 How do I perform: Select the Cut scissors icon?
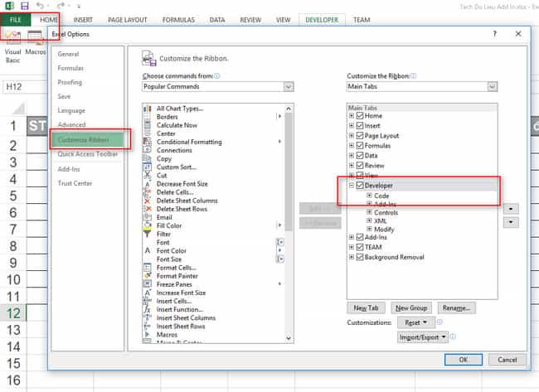click(x=147, y=175)
